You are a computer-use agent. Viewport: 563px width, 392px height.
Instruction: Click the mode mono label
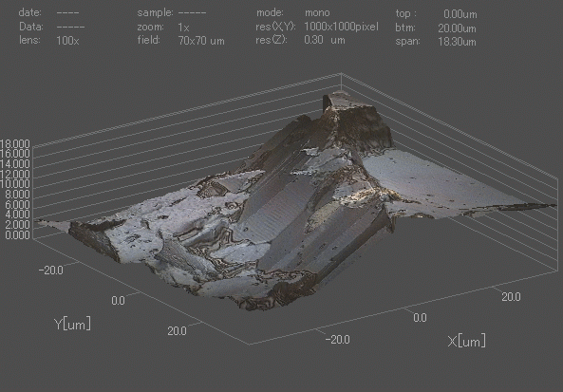[317, 13]
